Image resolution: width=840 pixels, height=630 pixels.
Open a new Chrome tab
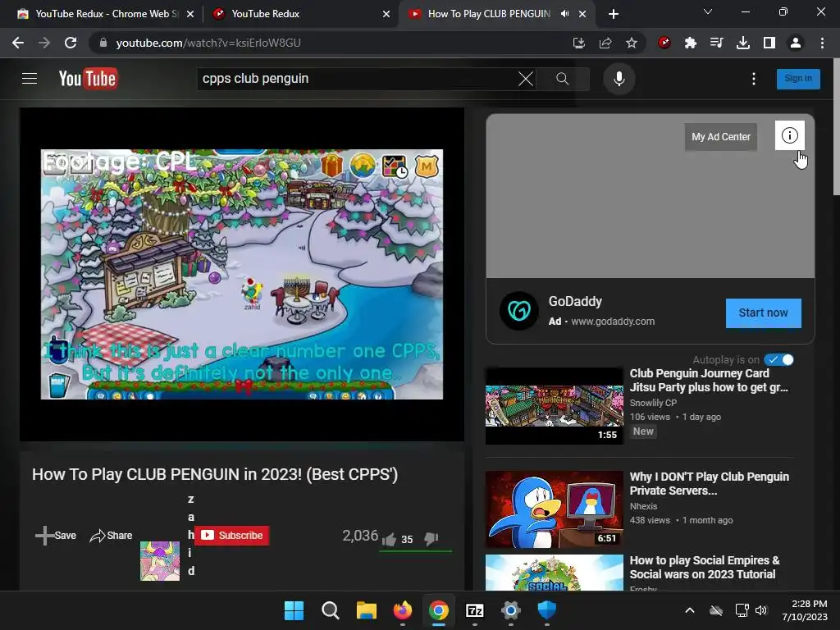coord(614,14)
